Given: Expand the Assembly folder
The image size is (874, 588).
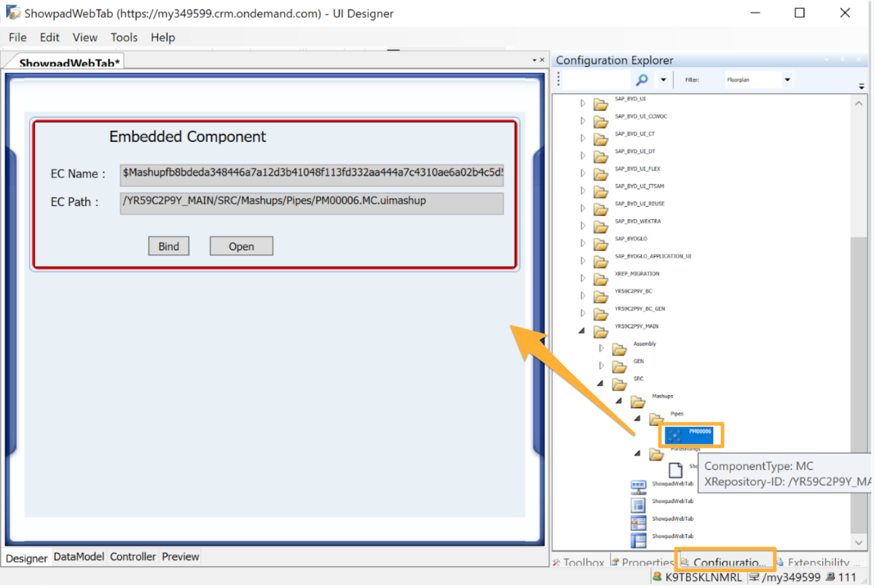Looking at the screenshot, I should (601, 349).
